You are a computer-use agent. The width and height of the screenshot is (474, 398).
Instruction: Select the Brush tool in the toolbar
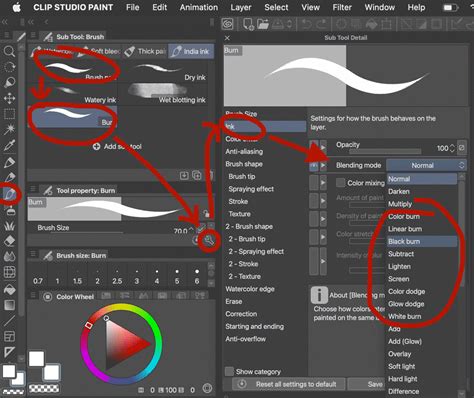point(9,193)
